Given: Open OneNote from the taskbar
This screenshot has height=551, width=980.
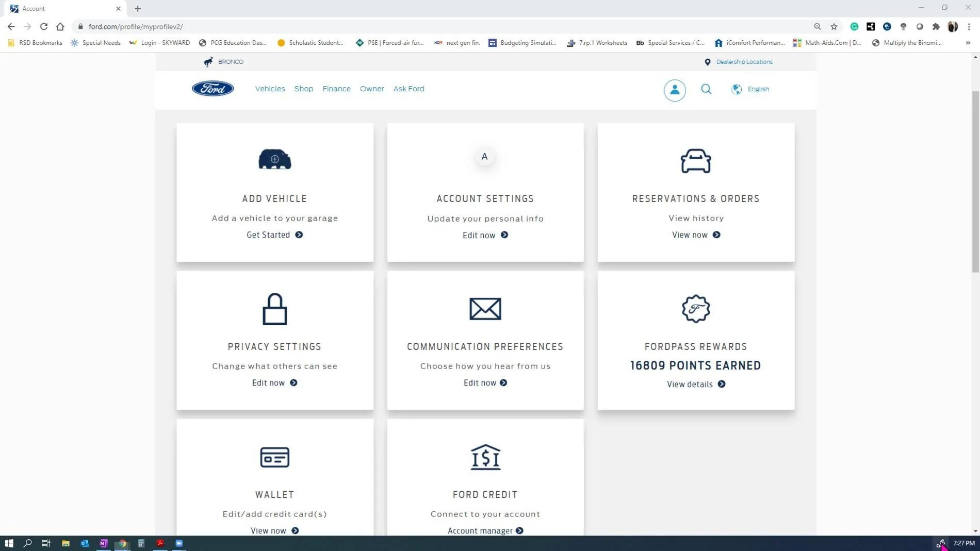Looking at the screenshot, I should pyautogui.click(x=103, y=543).
